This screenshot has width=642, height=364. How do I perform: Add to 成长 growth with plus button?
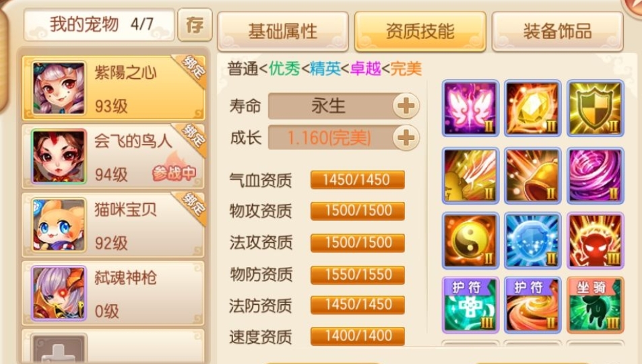(406, 138)
